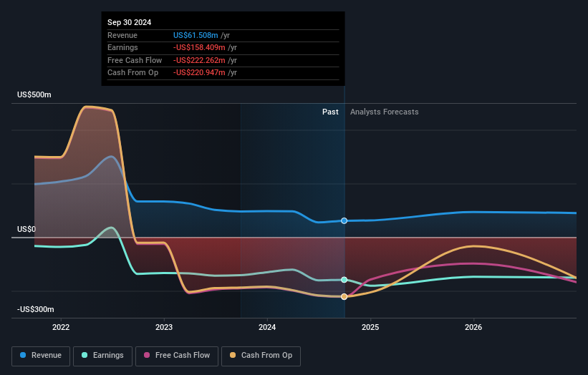Screen dimensions: 588x375
Task: Select the 2022 x-axis label
Action: pyautogui.click(x=61, y=327)
